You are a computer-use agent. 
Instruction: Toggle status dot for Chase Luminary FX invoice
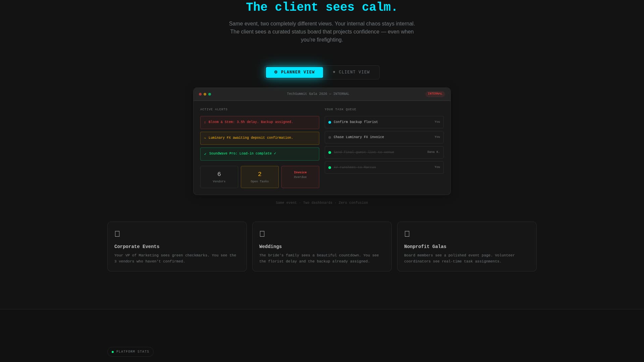(x=330, y=137)
